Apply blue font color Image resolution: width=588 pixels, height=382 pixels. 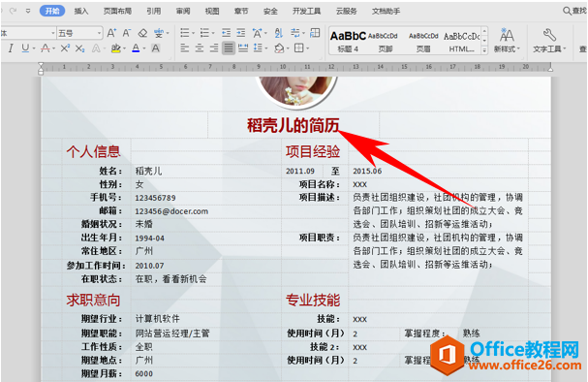[x=136, y=48]
